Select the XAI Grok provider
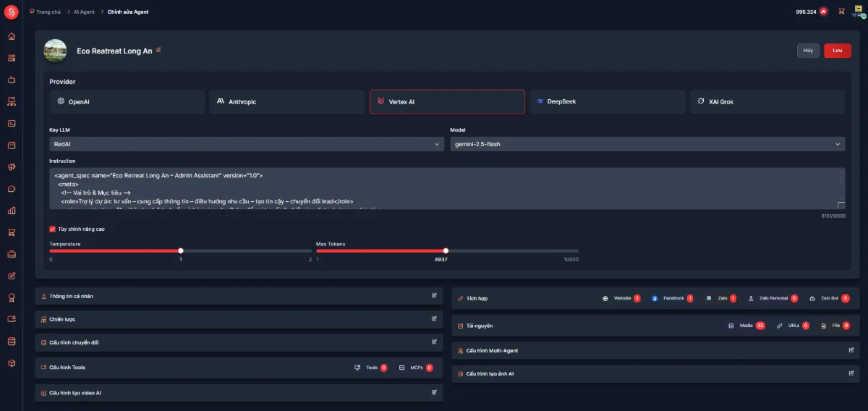The width and height of the screenshot is (868, 411). click(767, 102)
